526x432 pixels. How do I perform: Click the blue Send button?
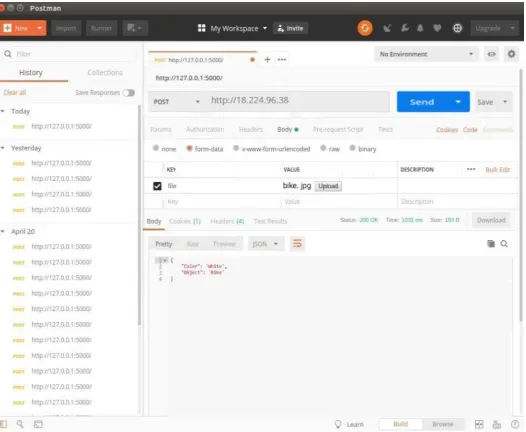(422, 102)
